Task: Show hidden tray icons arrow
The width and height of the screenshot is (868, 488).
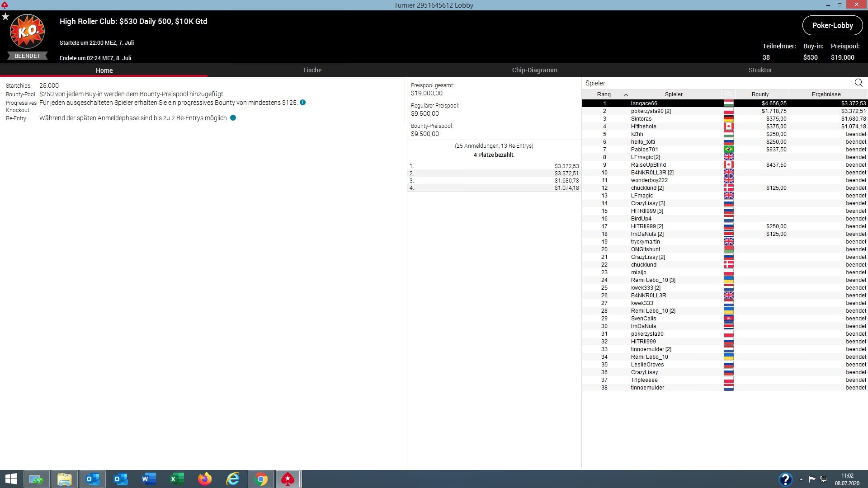Action: click(801, 479)
